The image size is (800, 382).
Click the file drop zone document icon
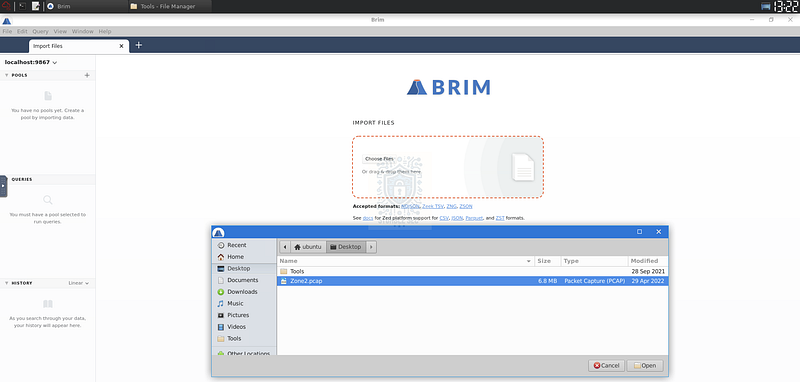point(523,167)
